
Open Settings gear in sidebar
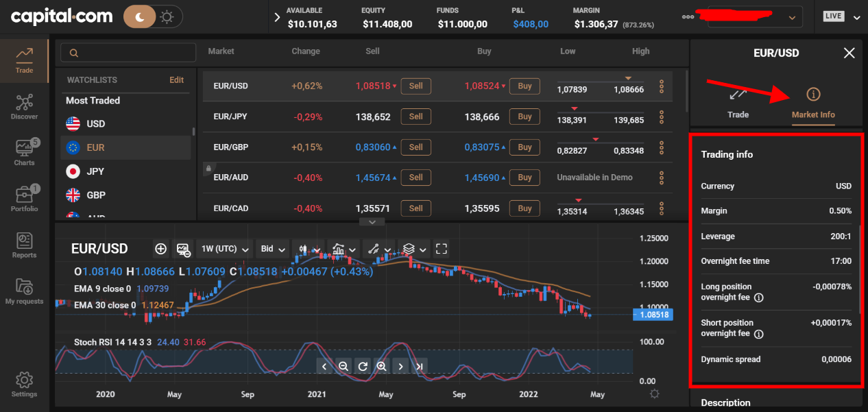point(24,384)
